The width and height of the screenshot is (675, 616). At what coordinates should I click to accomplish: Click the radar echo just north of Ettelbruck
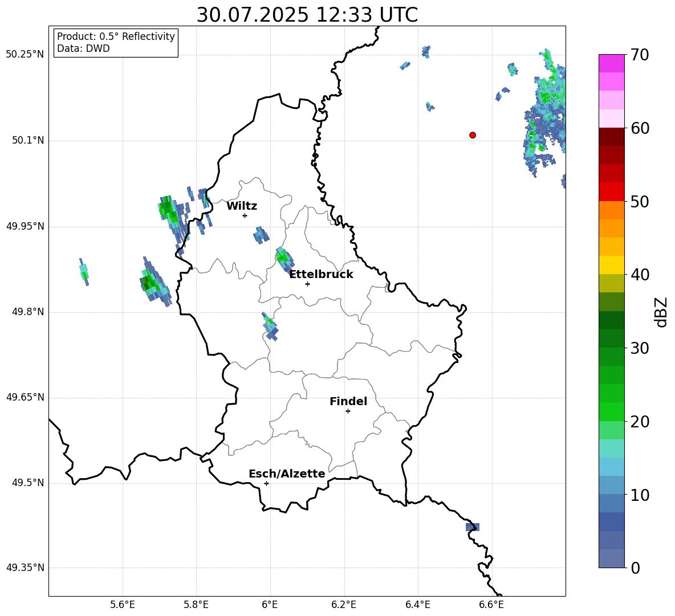pos(284,260)
